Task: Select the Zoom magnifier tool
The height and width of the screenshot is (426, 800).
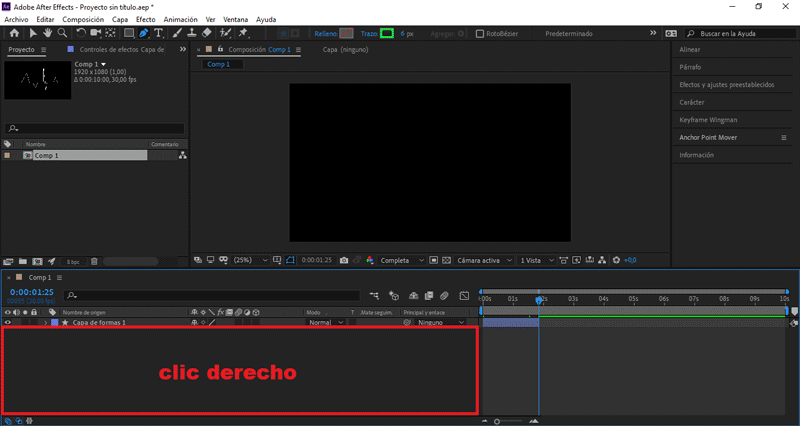Action: click(62, 33)
